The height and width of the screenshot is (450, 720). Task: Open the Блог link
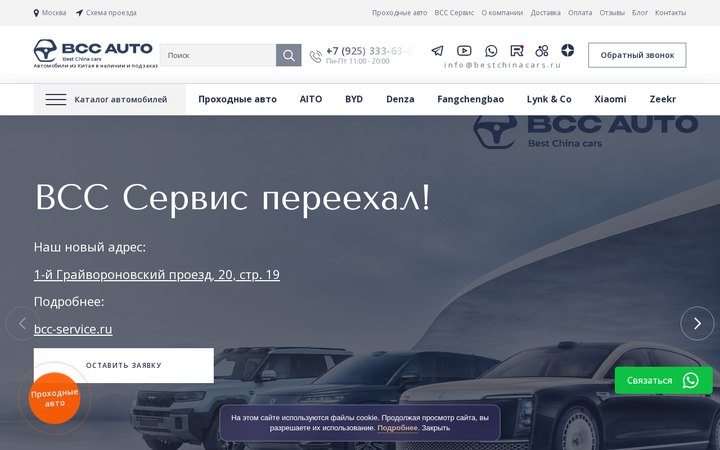pyautogui.click(x=640, y=13)
